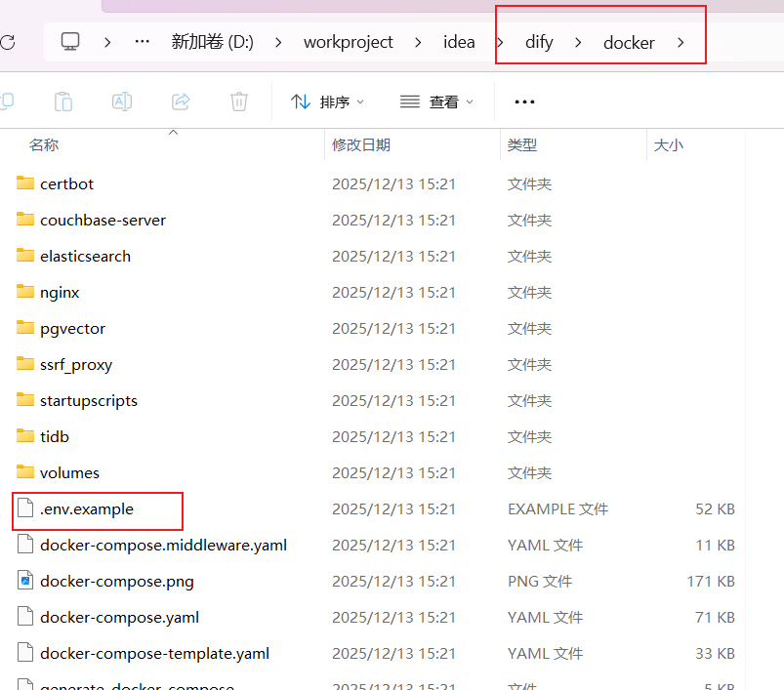Image resolution: width=784 pixels, height=690 pixels.
Task: Click the docker-compose.png file name
Action: coord(116,582)
